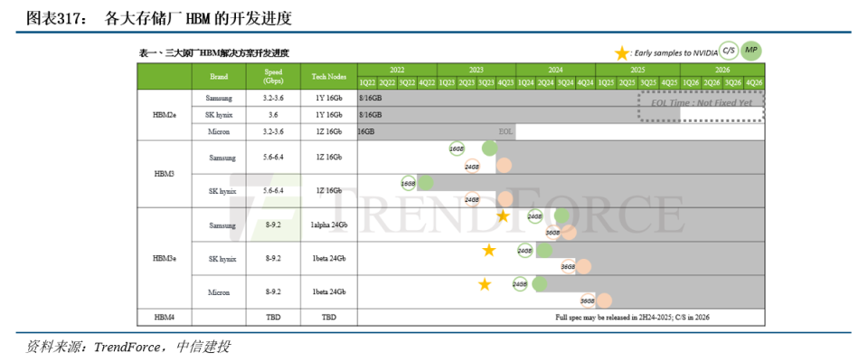This screenshot has width=868, height=363.
Task: Click the 2Q24 quarter cell
Action: [x=545, y=83]
